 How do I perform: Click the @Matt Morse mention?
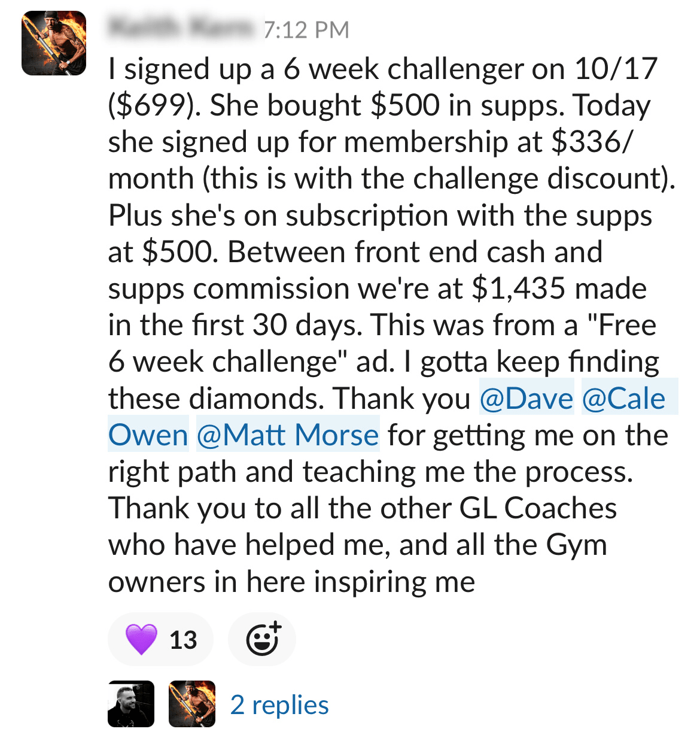tap(288, 435)
